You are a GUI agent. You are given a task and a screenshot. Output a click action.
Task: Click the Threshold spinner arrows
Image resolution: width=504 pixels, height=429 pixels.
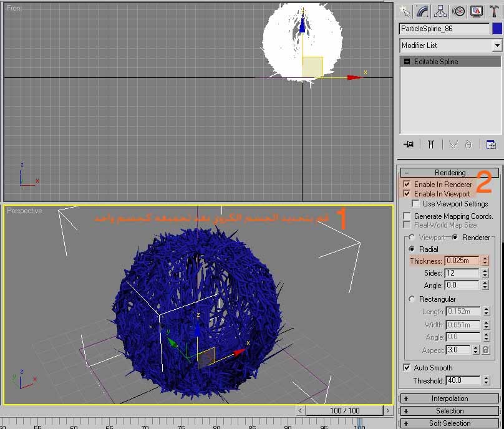coord(487,380)
